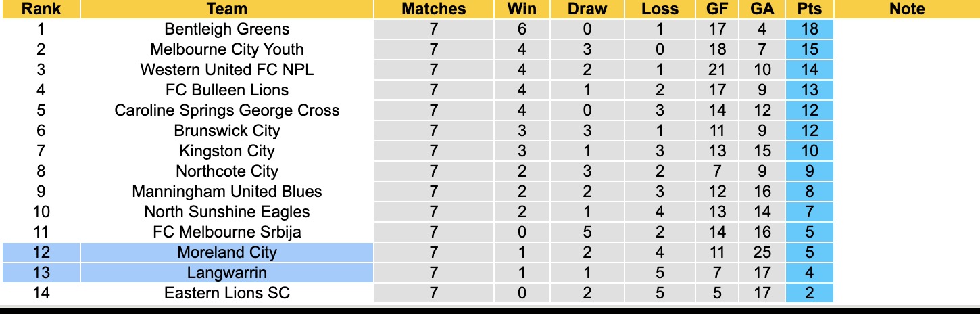Image resolution: width=980 pixels, height=314 pixels.
Task: Open Caroline Springs George Cross team
Action: point(227,110)
